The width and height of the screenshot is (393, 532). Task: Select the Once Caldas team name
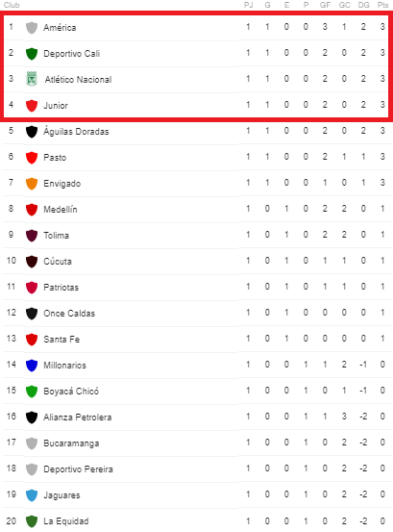click(69, 314)
